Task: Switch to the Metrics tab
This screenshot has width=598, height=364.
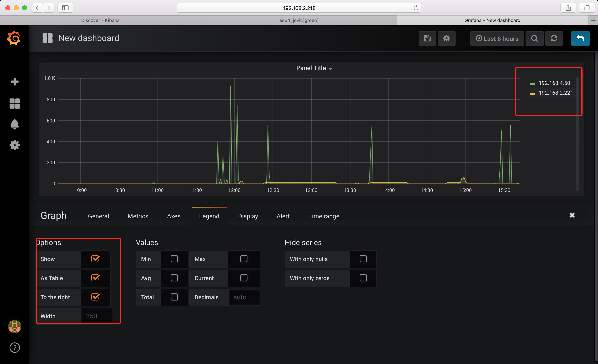Action: (x=138, y=216)
